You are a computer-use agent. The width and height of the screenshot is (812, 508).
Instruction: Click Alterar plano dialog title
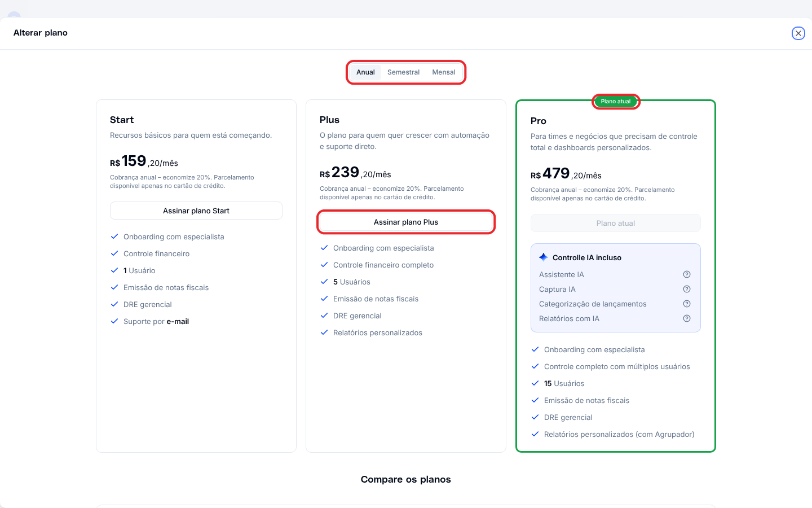coord(41,33)
